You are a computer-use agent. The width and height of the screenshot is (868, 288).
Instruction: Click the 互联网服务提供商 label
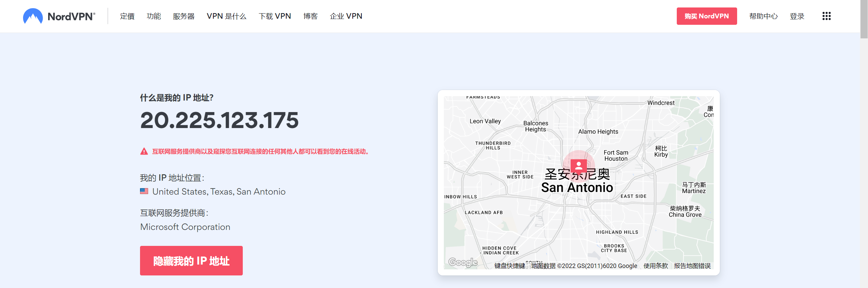174,213
